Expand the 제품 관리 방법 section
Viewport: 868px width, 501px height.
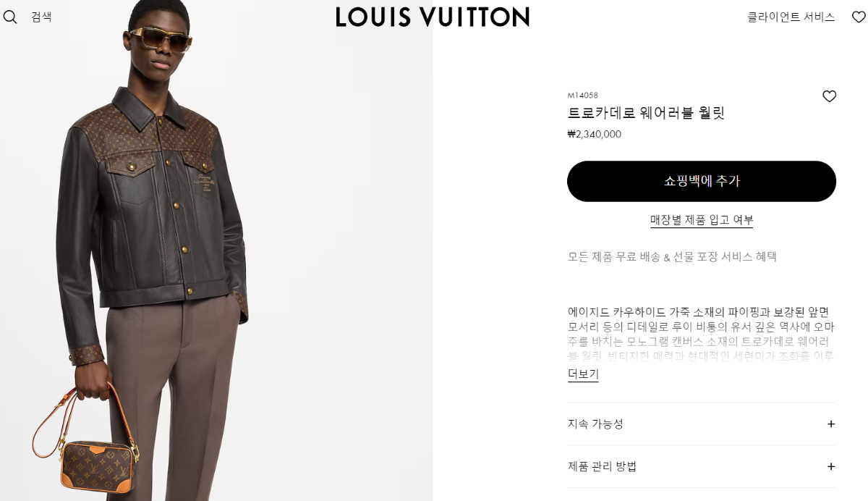tap(702, 467)
